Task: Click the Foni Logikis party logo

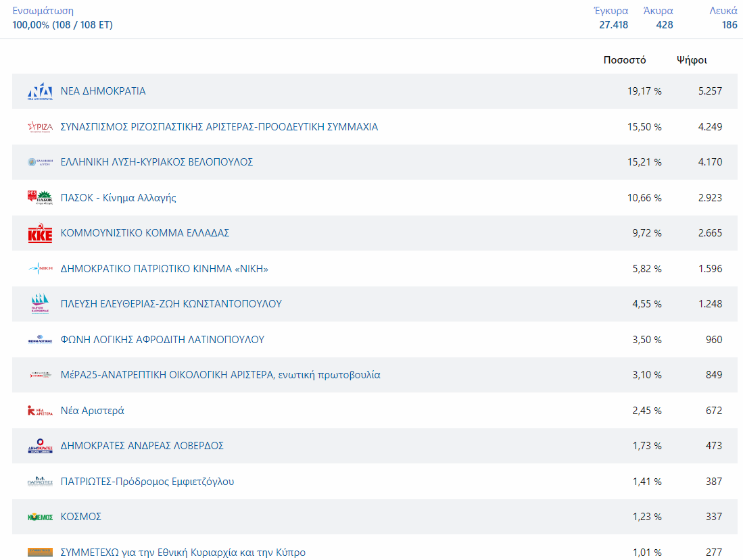Action: [40, 339]
